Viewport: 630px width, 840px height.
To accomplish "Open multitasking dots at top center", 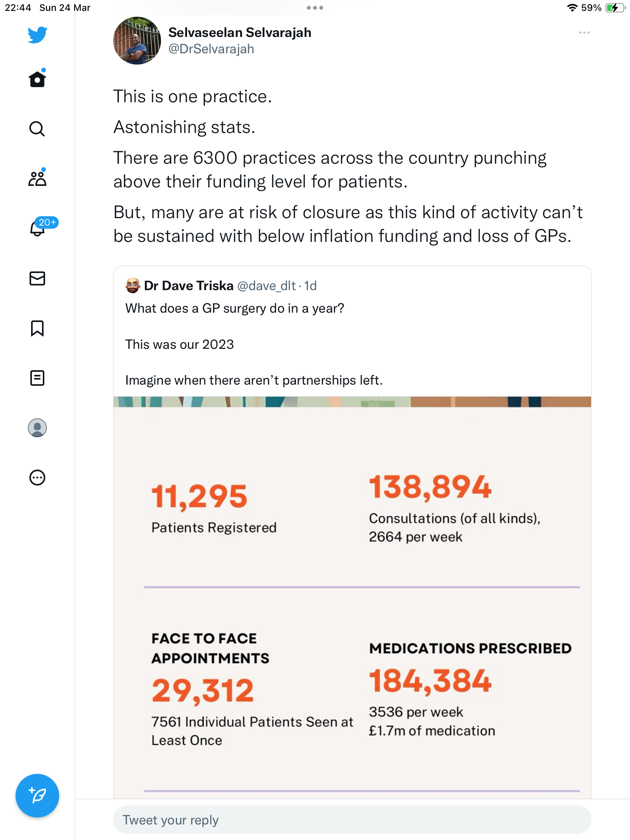I will point(315,8).
